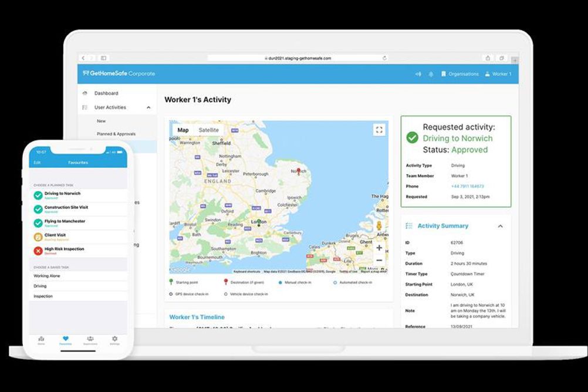Tap the Client Visit awaiting clock icon
Viewport: 588px width, 392px height.
coord(38,236)
